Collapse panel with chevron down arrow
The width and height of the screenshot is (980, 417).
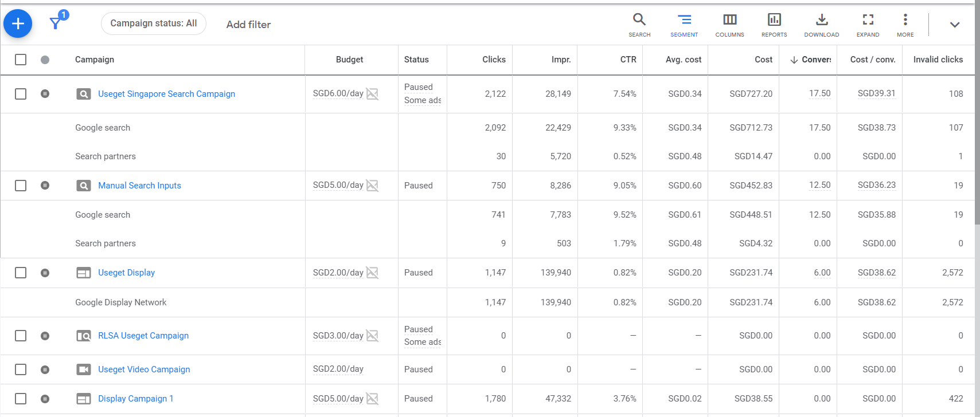tap(955, 25)
